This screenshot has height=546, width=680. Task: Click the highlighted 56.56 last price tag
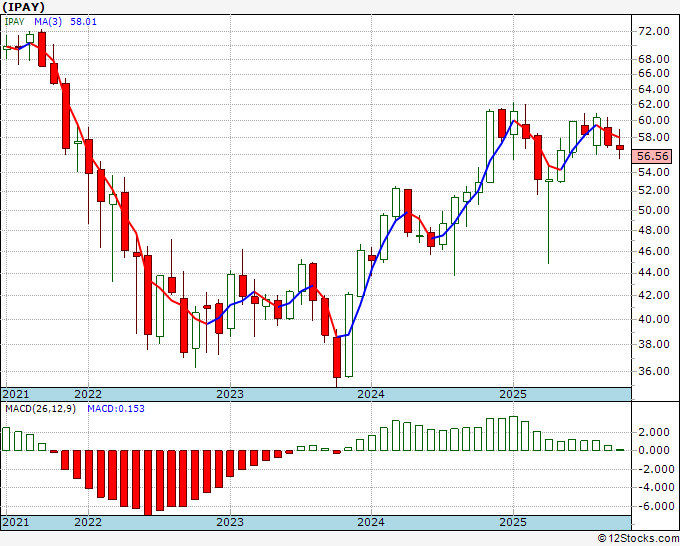coord(652,156)
